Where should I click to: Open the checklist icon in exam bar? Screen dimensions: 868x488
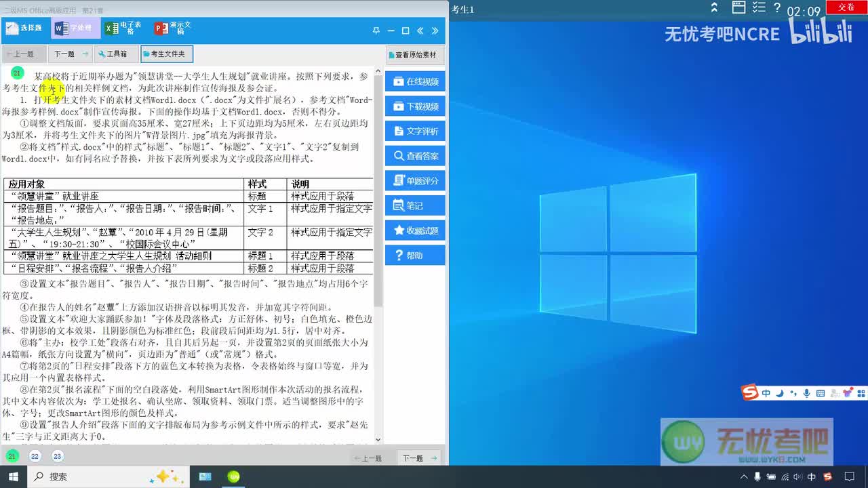[x=759, y=7]
